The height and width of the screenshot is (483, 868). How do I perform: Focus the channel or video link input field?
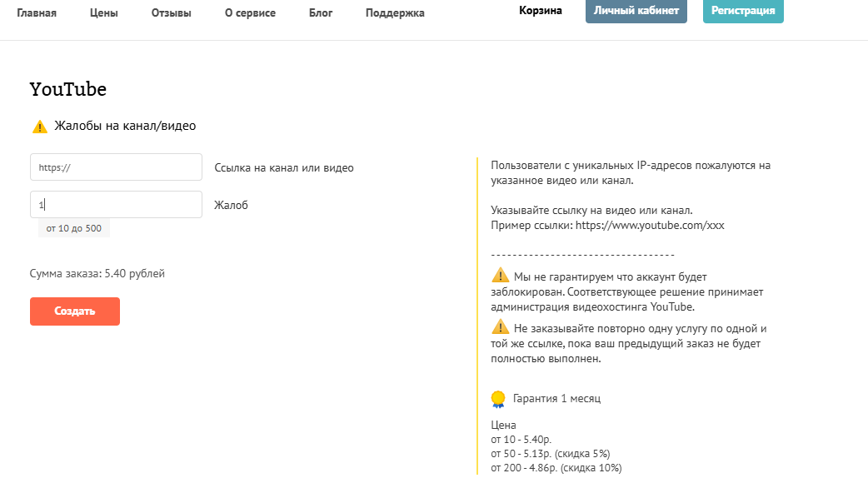(x=117, y=167)
